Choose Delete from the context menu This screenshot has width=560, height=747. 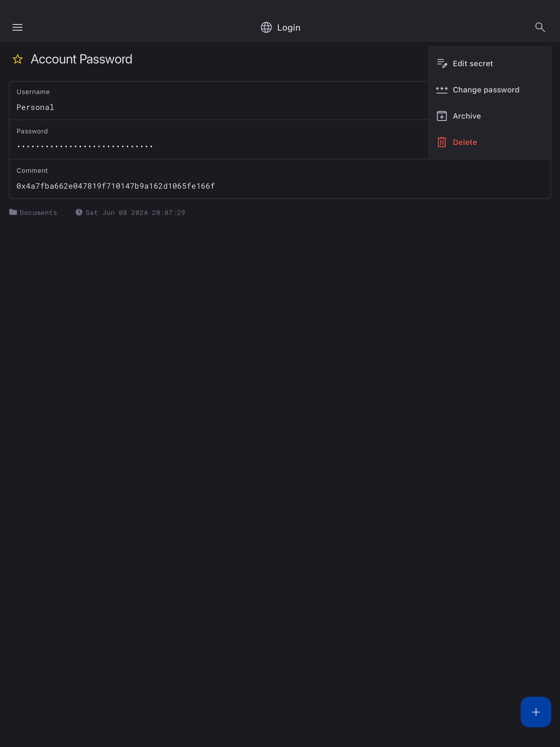click(465, 142)
